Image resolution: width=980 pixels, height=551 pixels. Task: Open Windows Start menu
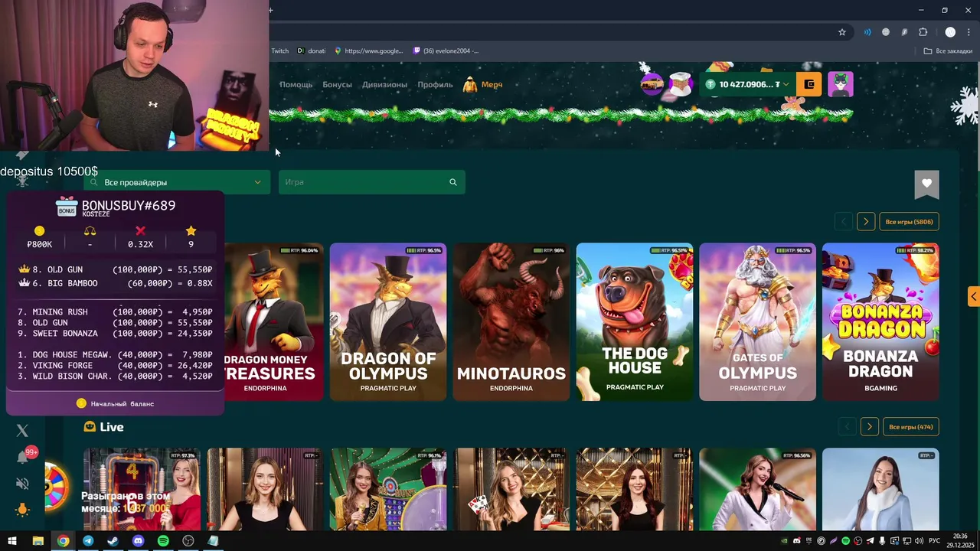pos(12,541)
